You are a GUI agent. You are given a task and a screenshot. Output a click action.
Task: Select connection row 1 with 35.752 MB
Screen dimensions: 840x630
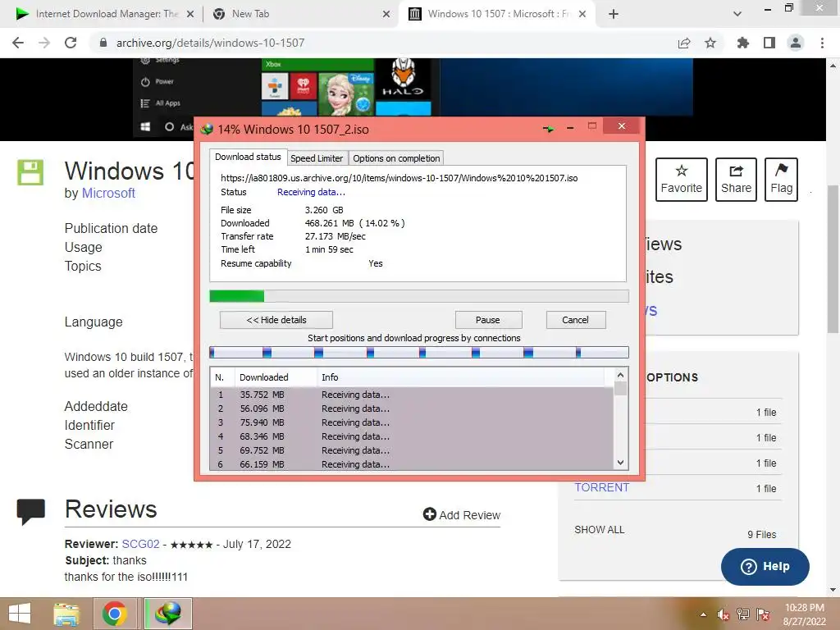(412, 395)
